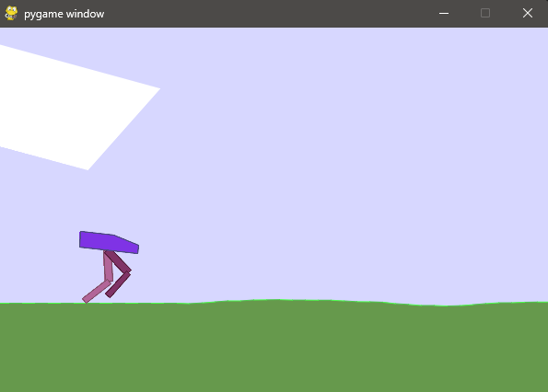Click the dark maroon lower leg segment
Screen dimensions: 548x392
coord(118,284)
